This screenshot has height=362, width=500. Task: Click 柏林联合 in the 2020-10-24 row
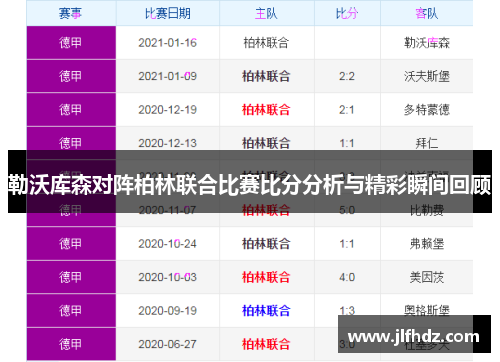pos(266,244)
